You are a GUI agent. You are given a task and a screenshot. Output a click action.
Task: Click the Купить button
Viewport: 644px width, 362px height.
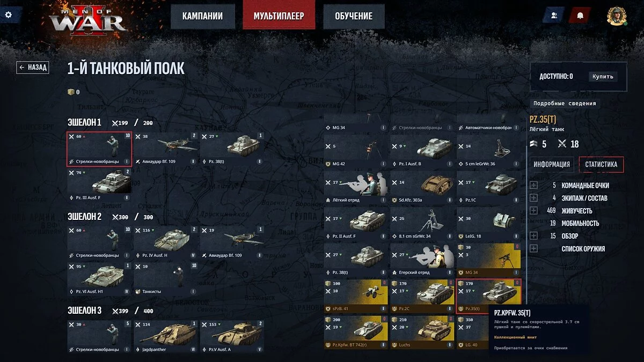pyautogui.click(x=603, y=77)
